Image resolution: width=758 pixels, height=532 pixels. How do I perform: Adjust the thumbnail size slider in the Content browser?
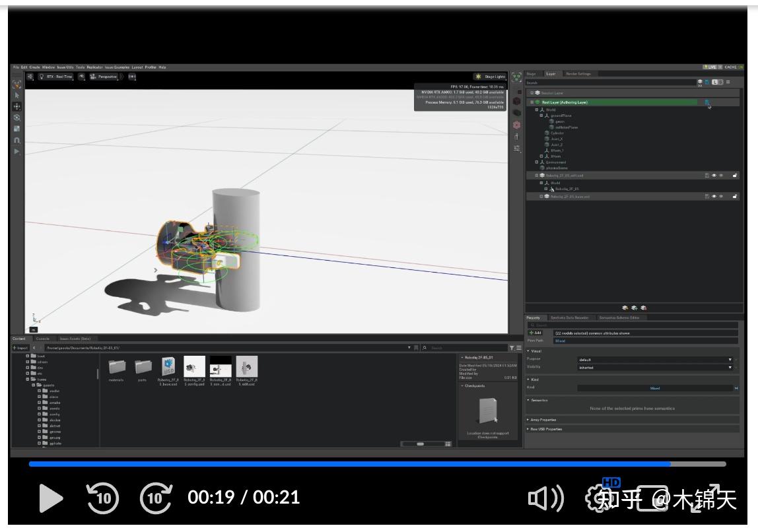(x=421, y=444)
